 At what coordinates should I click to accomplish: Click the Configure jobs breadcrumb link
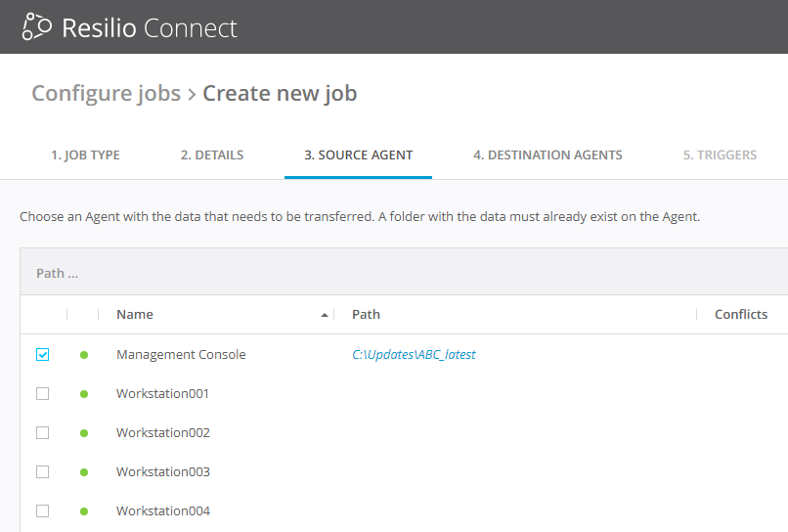(106, 94)
